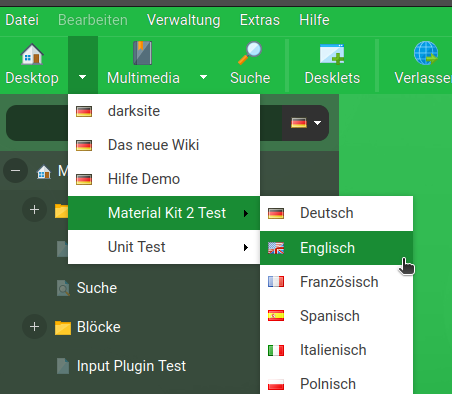Select the German flag beside Das neue Wiki
Screen dimensions: 452x394
(84, 145)
